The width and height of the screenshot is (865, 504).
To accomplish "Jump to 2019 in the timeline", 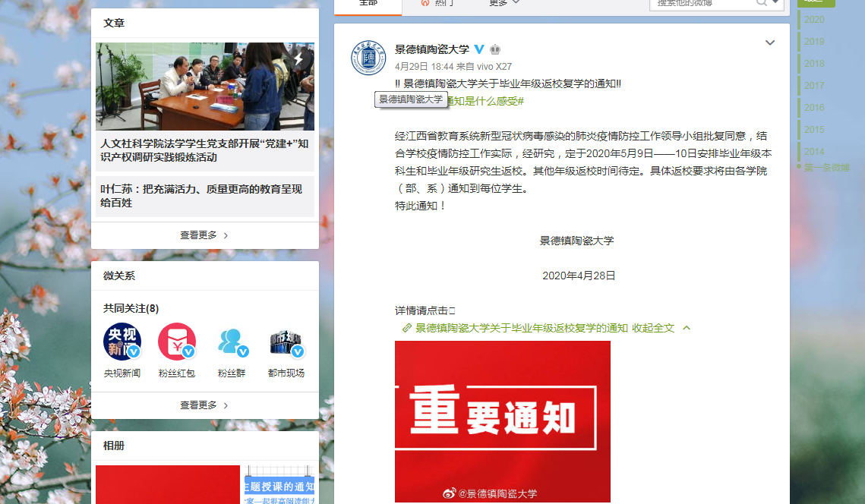I will (x=813, y=41).
